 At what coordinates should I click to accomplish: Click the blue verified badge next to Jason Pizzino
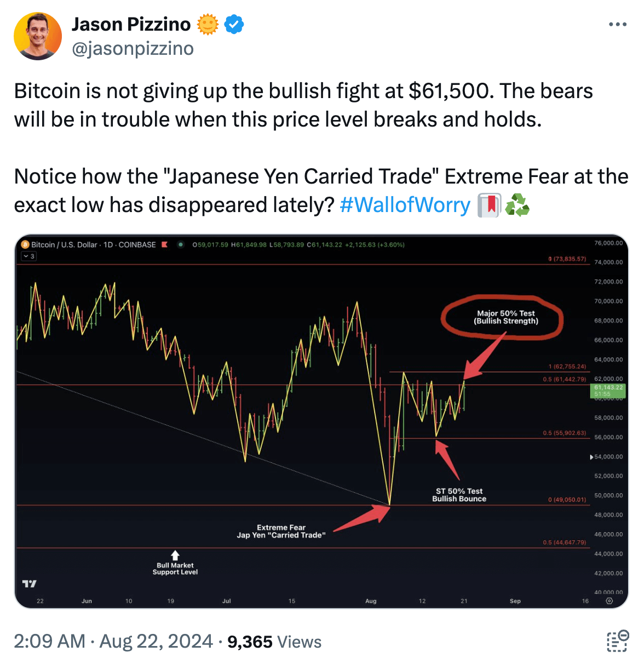pos(234,24)
